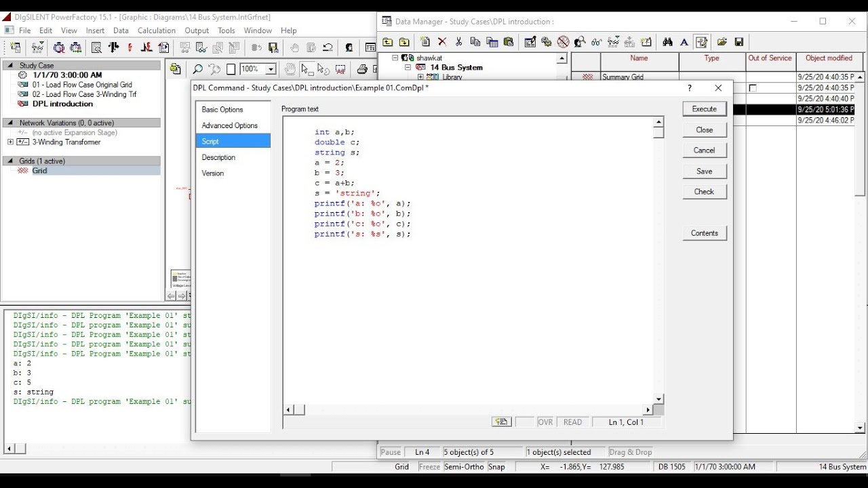Collapse the Grids (1 active) panel section
The width and height of the screenshot is (868, 488).
tap(10, 161)
